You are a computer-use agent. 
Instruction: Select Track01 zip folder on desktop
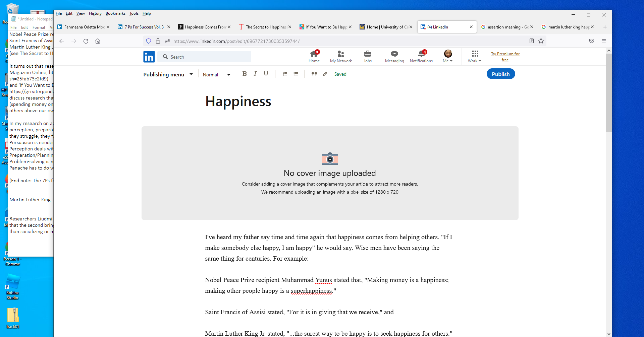point(13,318)
